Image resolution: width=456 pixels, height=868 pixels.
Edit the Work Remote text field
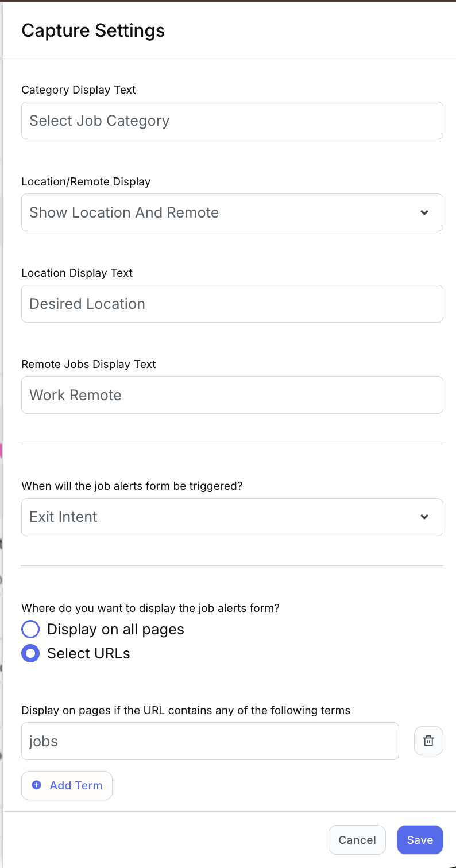click(x=232, y=395)
